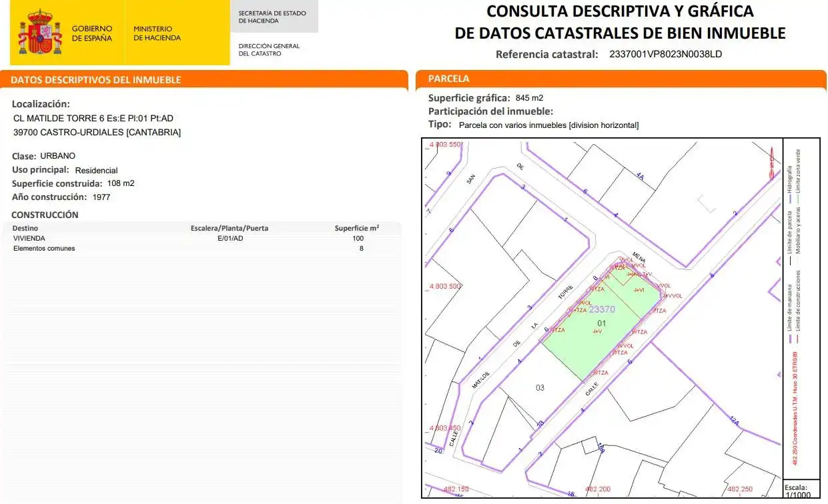The image size is (828, 504).
Task: Click coordinate label 4.803.500 on map
Action: (x=445, y=286)
